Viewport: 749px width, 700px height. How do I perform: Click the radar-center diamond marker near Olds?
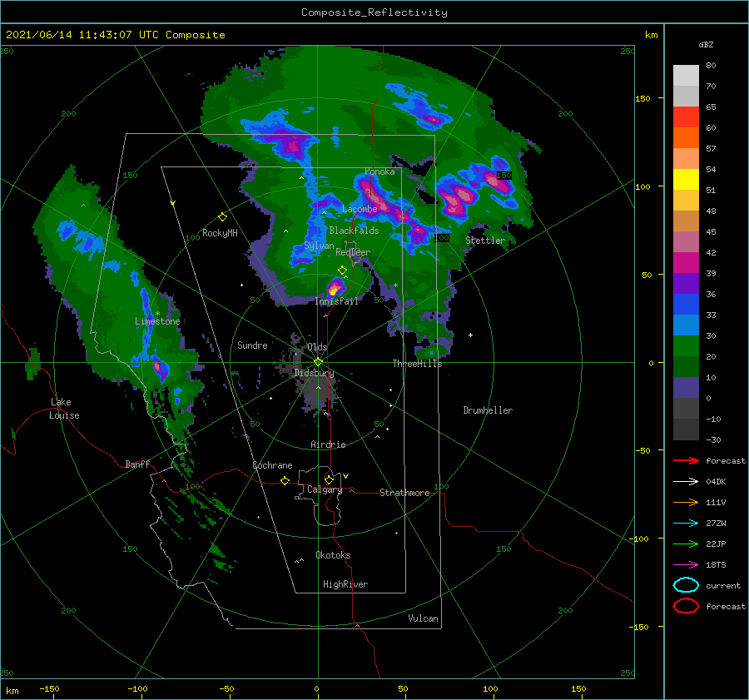[318, 362]
